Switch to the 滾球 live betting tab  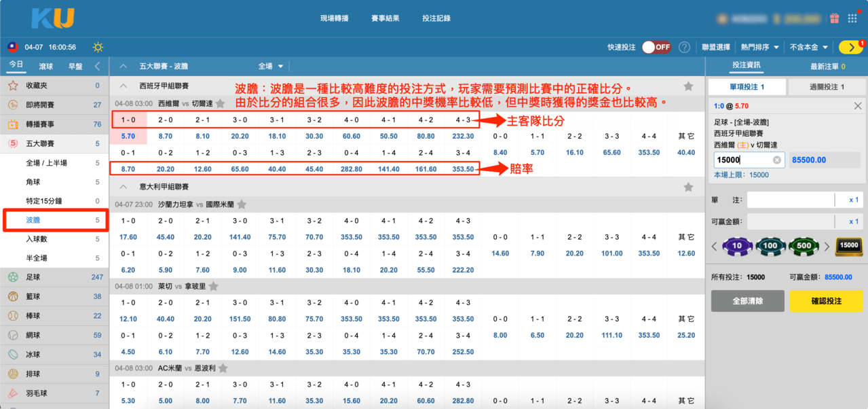46,66
